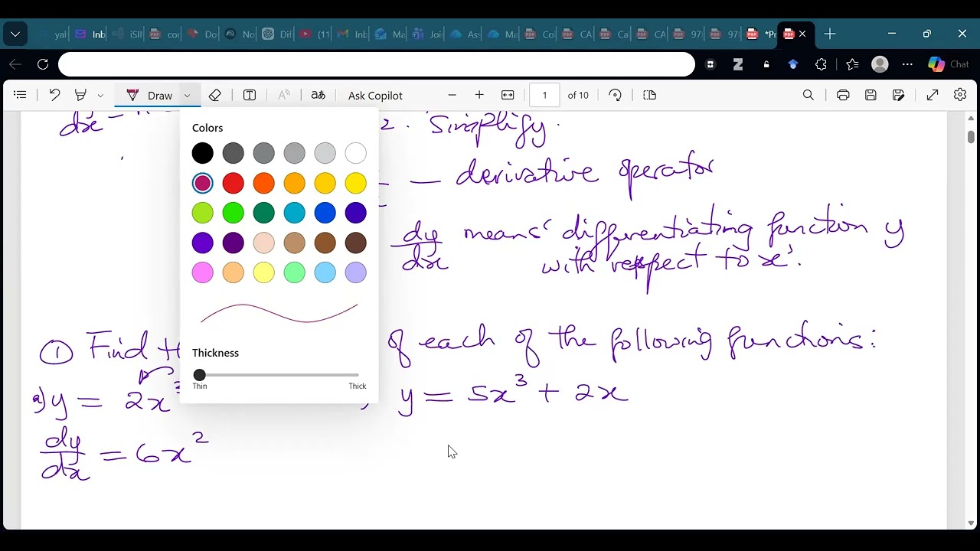Choose the red ink color
This screenshot has height=551, width=980.
tap(234, 183)
